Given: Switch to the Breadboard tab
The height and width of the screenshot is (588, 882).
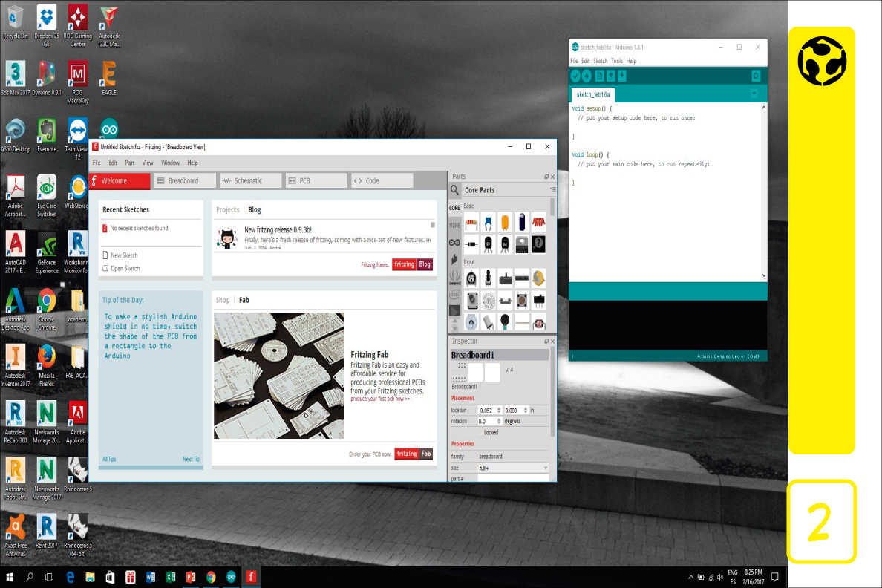Looking at the screenshot, I should (x=185, y=180).
